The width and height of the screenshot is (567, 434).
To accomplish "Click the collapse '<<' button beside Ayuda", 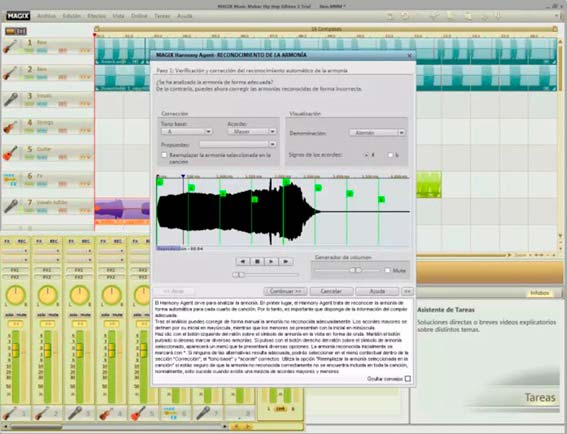I will click(408, 291).
